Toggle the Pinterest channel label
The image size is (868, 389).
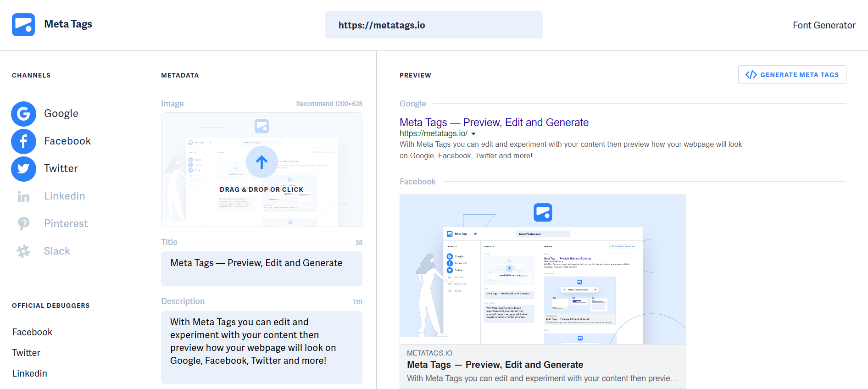click(66, 223)
